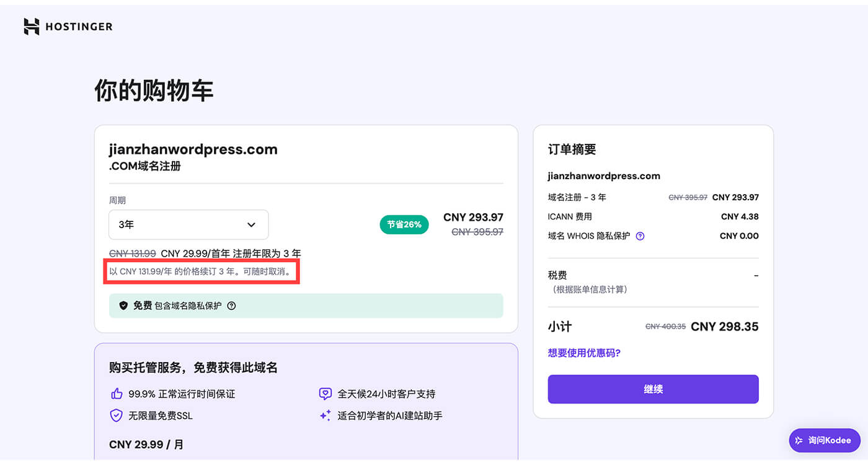Click the Kodee sparkle icon on chat button

[799, 440]
